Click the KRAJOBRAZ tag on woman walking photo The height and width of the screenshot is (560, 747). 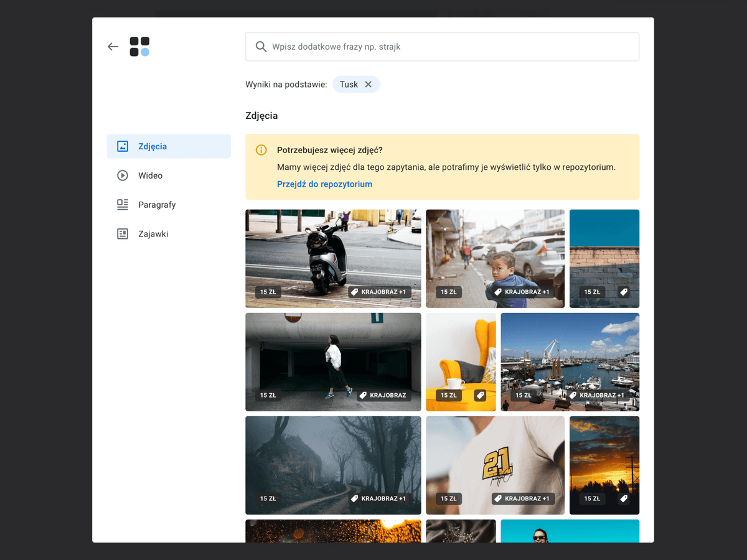(383, 395)
